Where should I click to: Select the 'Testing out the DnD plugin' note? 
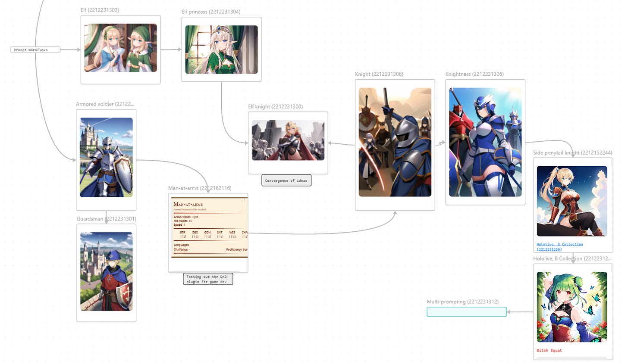coord(208,279)
